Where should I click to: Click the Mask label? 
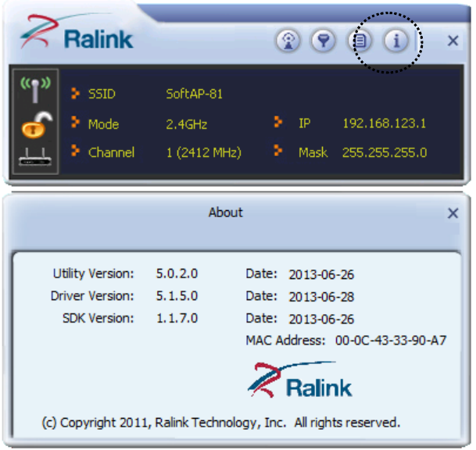coord(313,152)
